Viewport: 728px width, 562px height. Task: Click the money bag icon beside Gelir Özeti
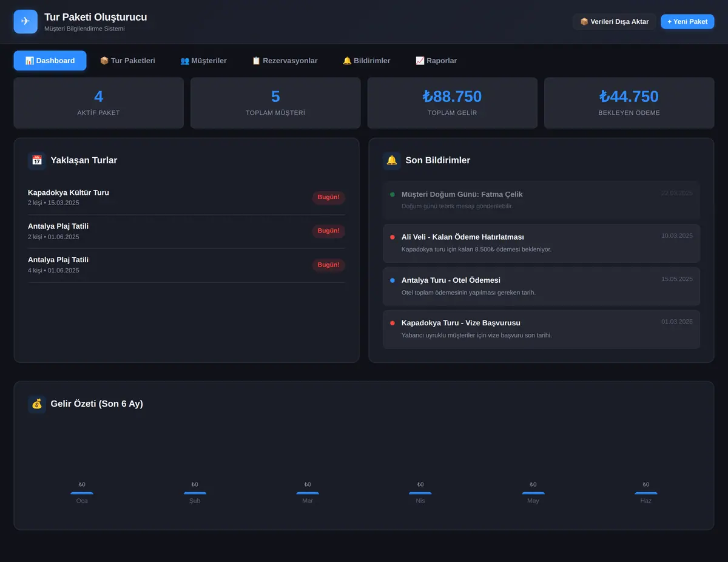[37, 404]
